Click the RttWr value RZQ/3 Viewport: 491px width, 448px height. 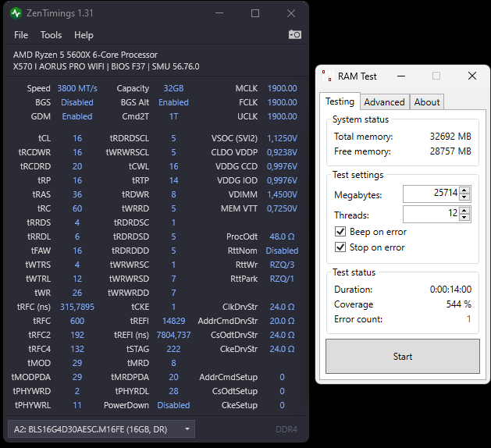tap(282, 265)
